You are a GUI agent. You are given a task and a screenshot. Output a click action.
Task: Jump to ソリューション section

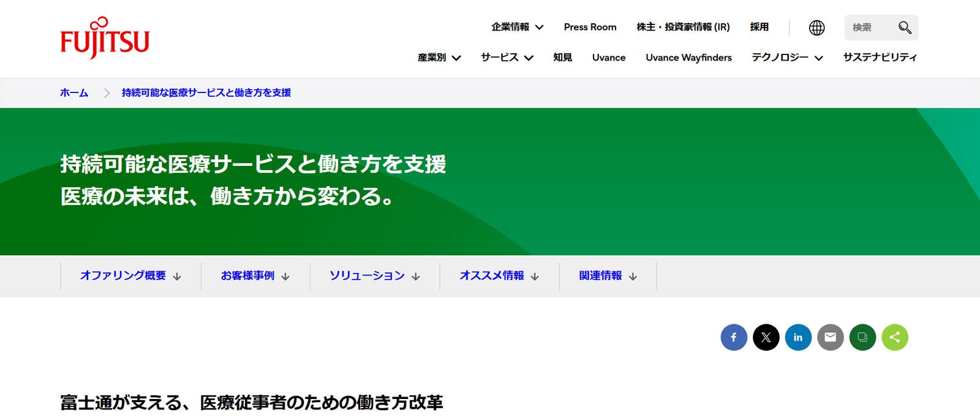375,276
